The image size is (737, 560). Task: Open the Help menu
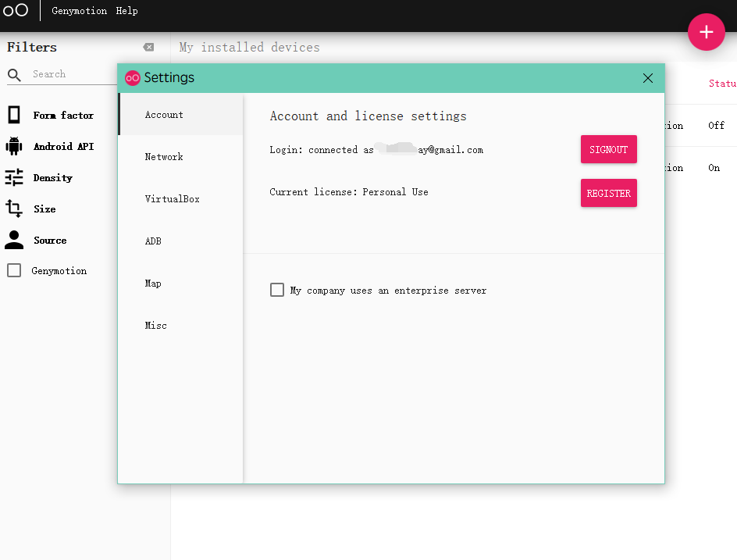tap(127, 11)
